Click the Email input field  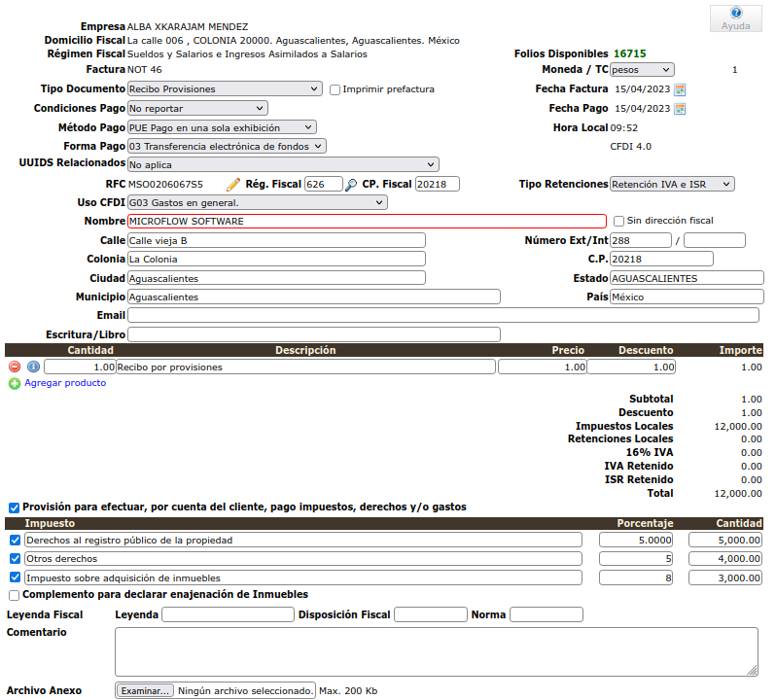[x=442, y=315]
